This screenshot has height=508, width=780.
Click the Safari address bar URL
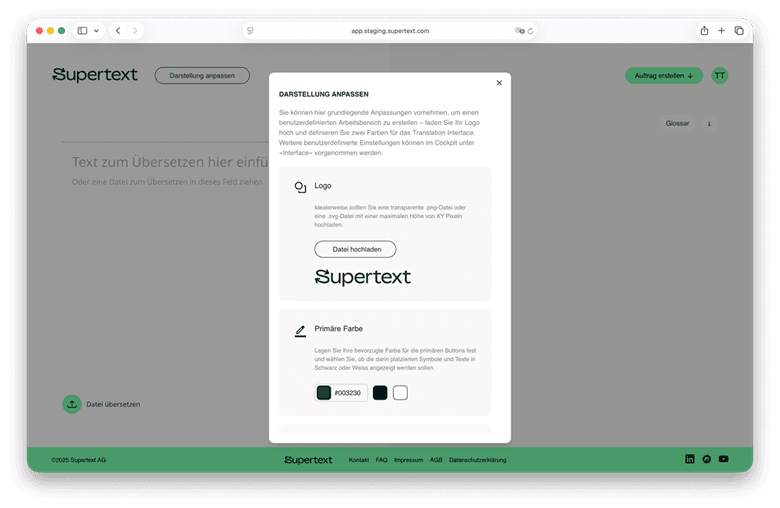click(390, 31)
